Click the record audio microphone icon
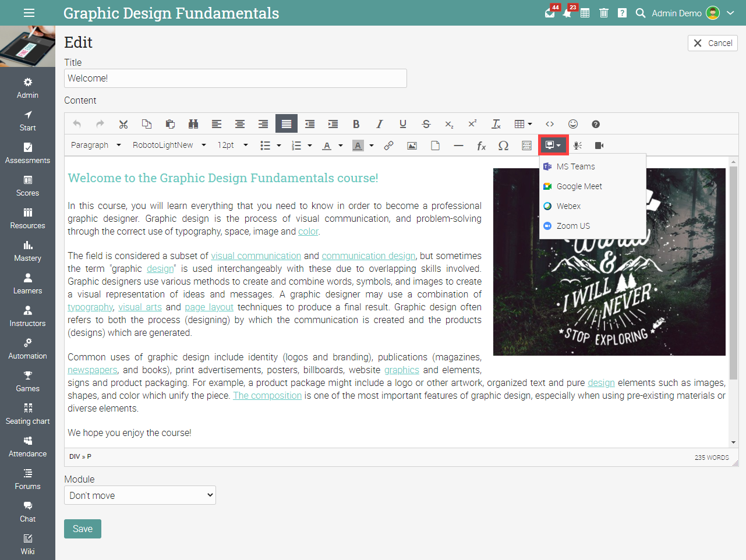Viewport: 746px width, 560px height. pos(577,146)
